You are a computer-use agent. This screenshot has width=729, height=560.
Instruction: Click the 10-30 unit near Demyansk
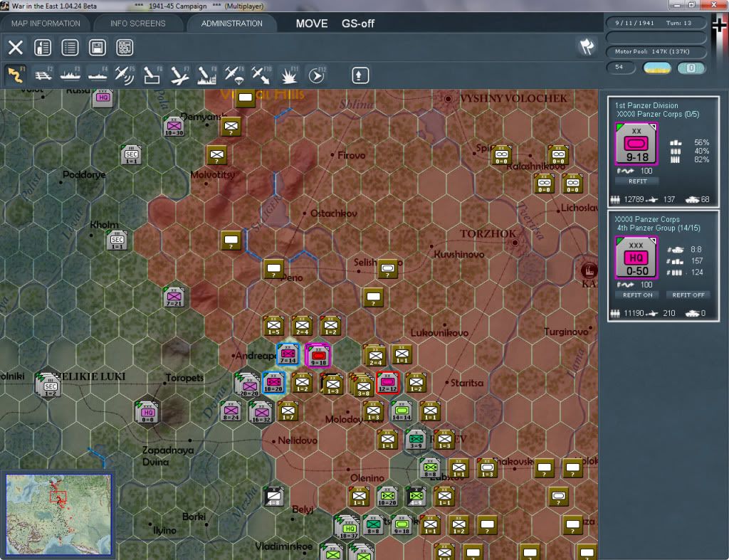(x=174, y=127)
